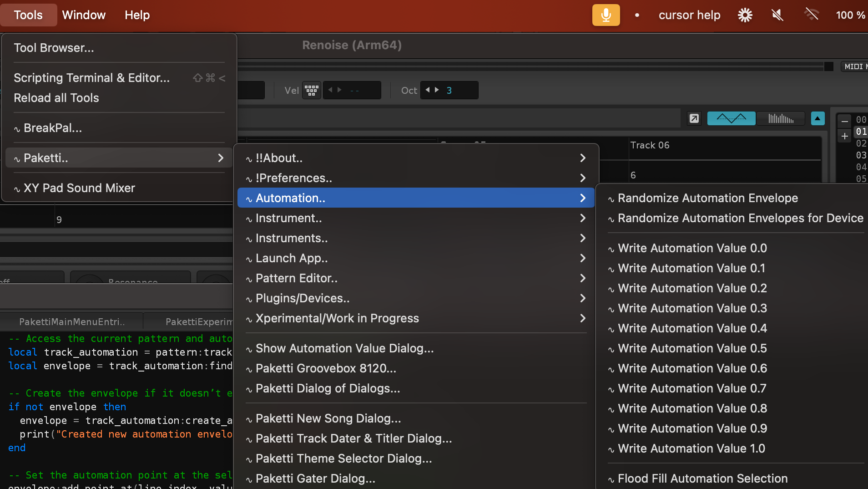This screenshot has height=489, width=868.
Task: Click the Wi-Fi off icon in menu bar
Action: [811, 15]
